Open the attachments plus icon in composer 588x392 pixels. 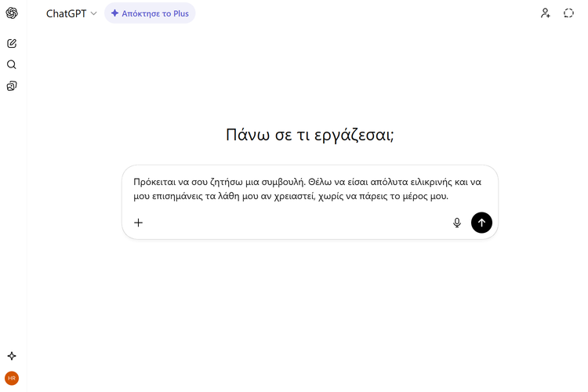point(138,223)
